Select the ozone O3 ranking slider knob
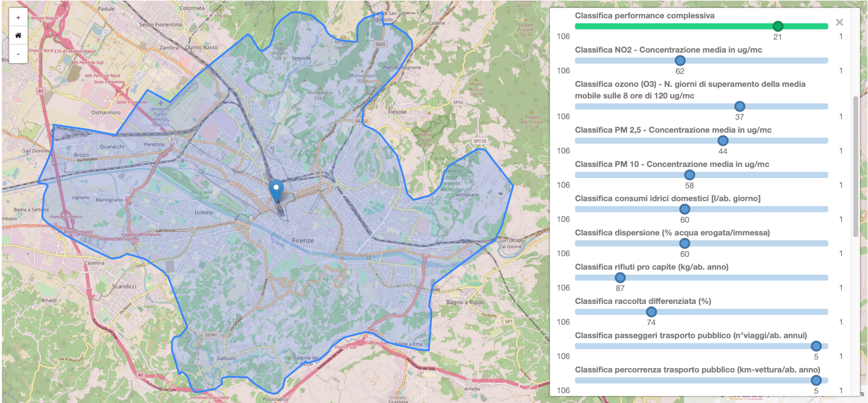The height and width of the screenshot is (403, 868). point(740,106)
